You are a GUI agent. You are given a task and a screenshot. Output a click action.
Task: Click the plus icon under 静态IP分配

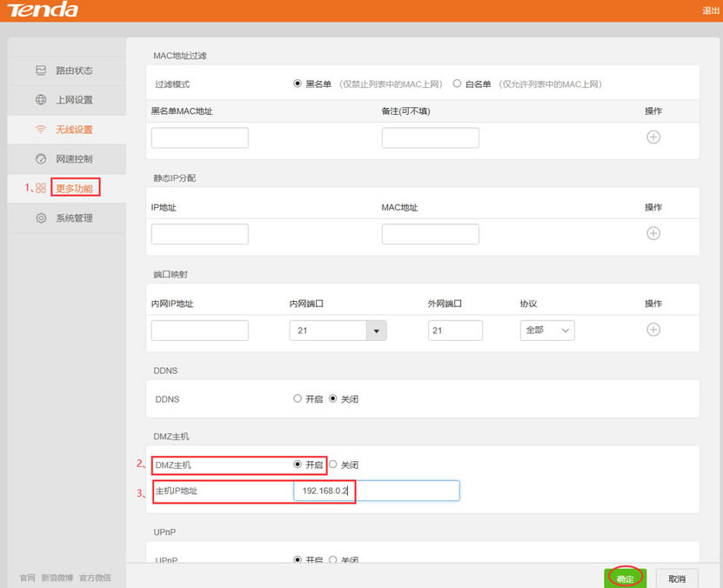pos(653,233)
